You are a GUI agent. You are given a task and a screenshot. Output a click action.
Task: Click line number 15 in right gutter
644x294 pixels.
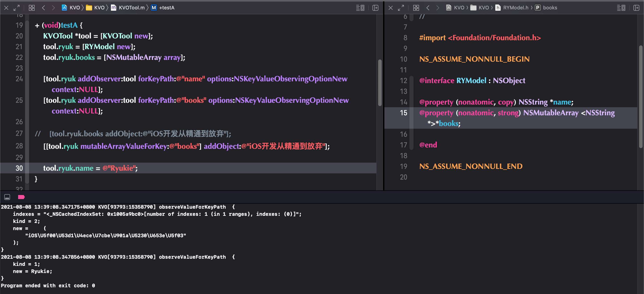[403, 113]
